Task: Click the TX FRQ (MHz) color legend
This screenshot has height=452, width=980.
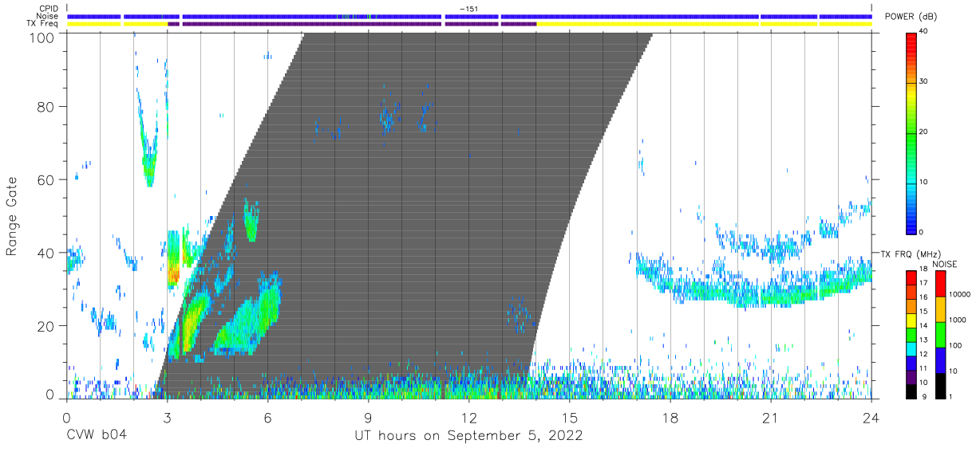Action: click(911, 333)
